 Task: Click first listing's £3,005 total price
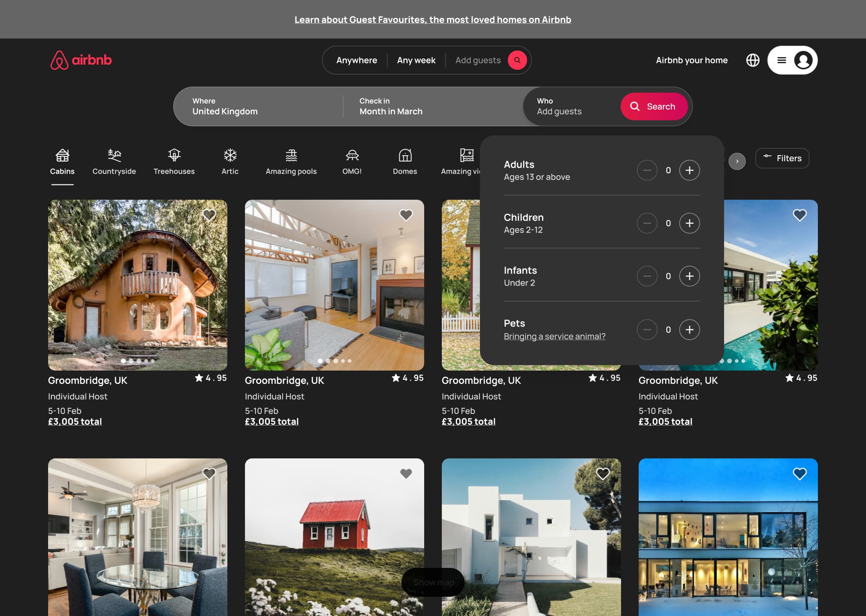coord(75,421)
